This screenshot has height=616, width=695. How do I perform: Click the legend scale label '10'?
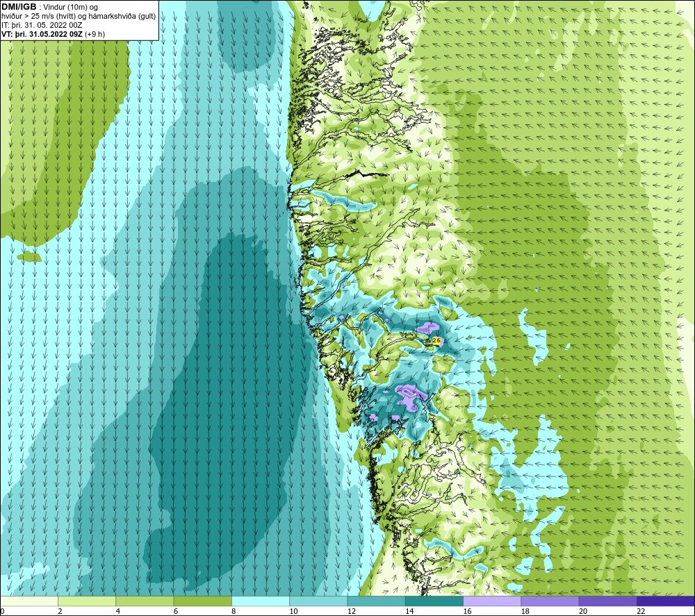(293, 611)
